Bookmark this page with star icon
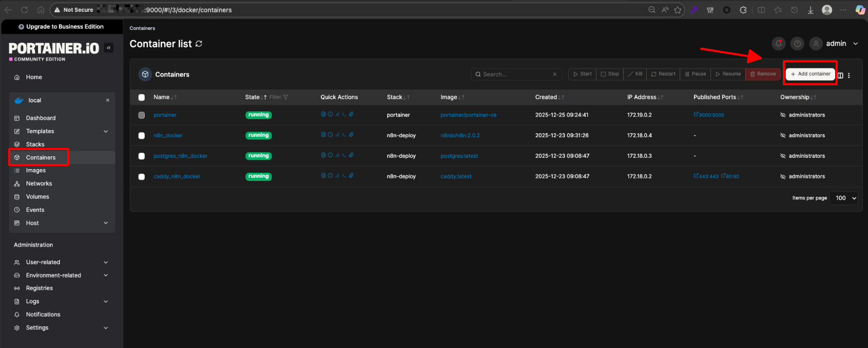The width and height of the screenshot is (868, 348). point(678,10)
